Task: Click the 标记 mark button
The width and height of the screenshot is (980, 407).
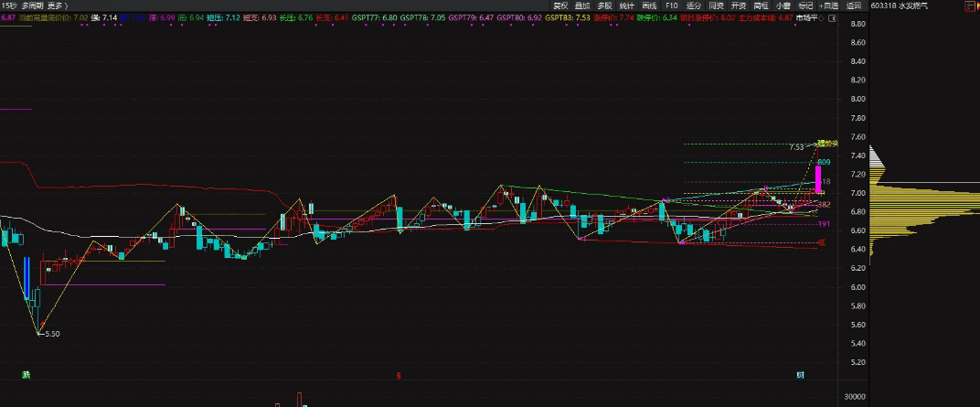Action: 805,5
